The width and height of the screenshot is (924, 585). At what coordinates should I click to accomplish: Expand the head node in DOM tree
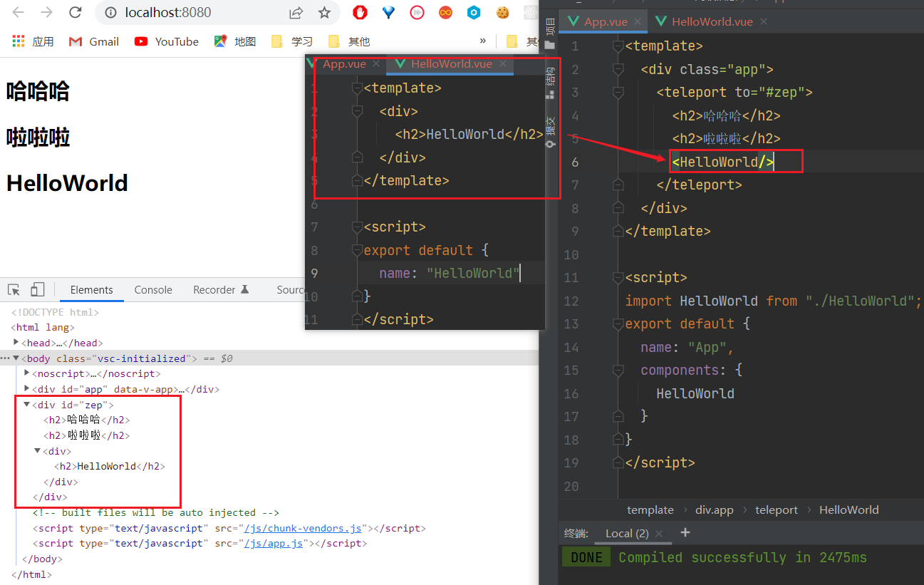(x=16, y=343)
